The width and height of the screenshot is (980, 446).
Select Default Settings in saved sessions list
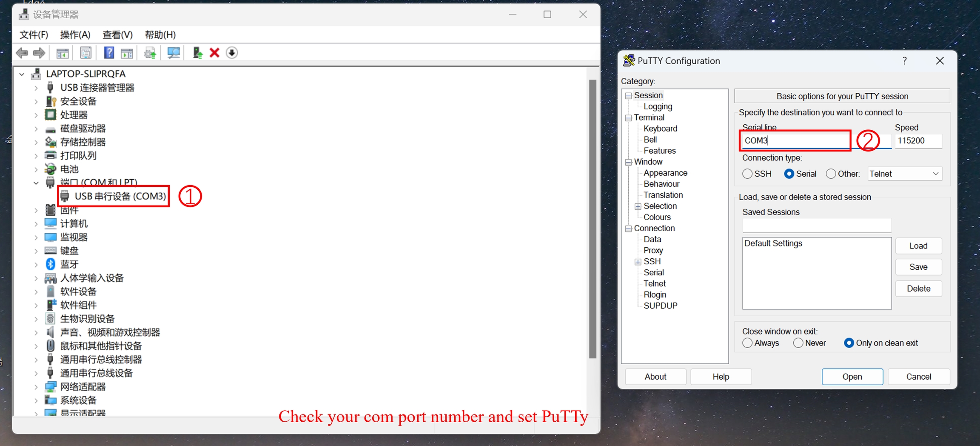click(x=773, y=243)
